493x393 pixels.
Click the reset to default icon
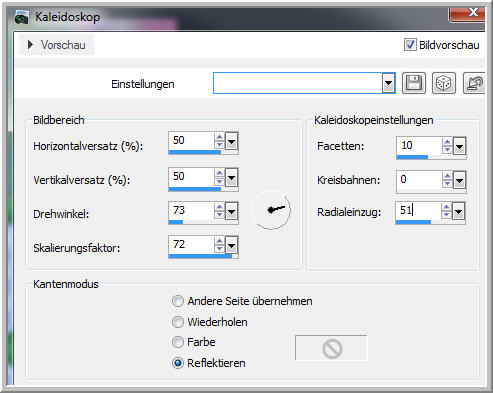coord(474,83)
